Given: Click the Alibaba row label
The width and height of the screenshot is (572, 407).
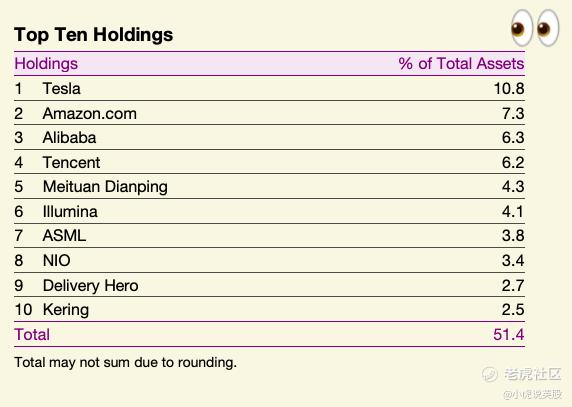Looking at the screenshot, I should pyautogui.click(x=69, y=137).
